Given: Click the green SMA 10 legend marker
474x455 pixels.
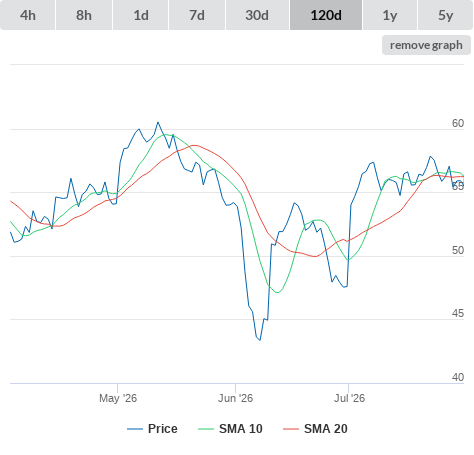Looking at the screenshot, I should (x=206, y=429).
